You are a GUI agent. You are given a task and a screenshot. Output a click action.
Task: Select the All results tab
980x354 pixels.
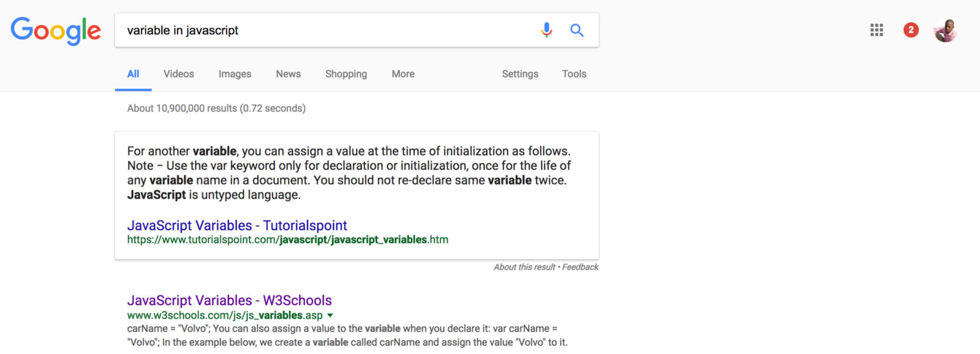[133, 74]
